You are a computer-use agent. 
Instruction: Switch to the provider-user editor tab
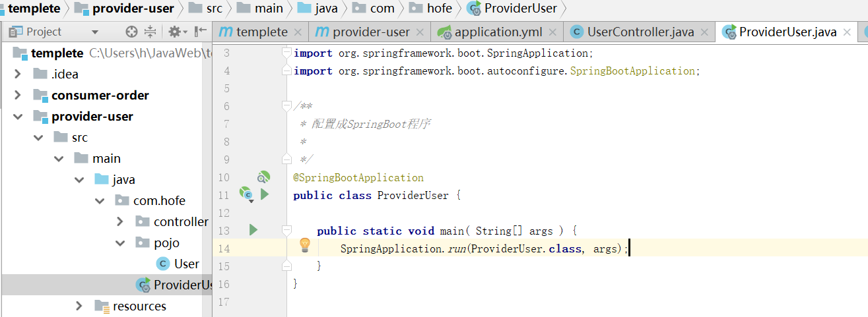pyautogui.click(x=371, y=32)
